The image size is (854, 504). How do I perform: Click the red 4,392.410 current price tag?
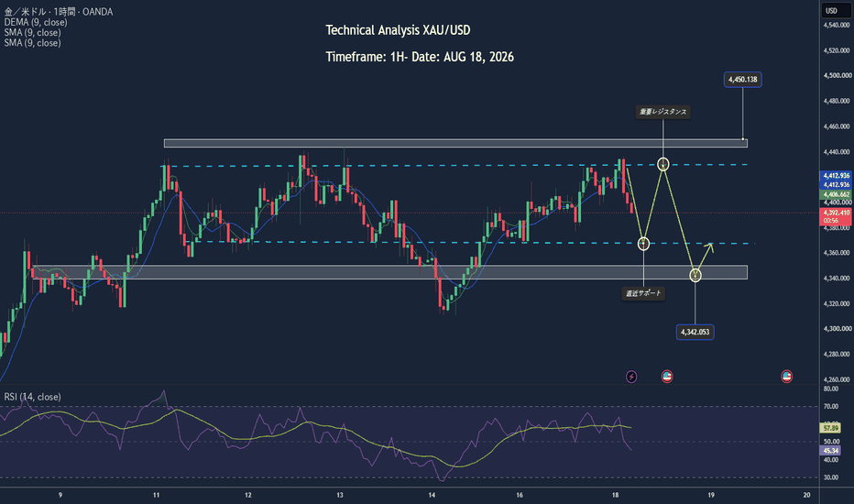(x=836, y=216)
